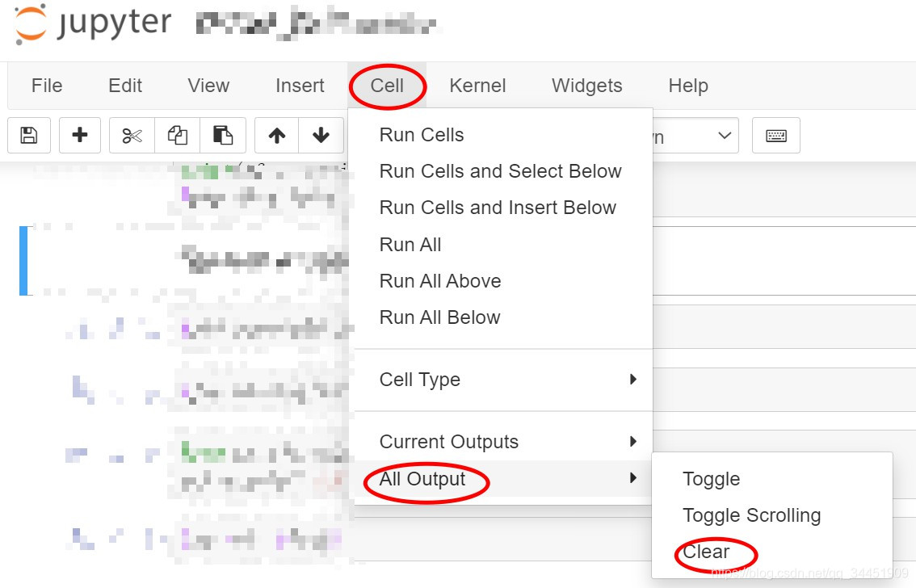Viewport: 916px width, 588px height.
Task: Click the blurred notebook title
Action: (316, 25)
